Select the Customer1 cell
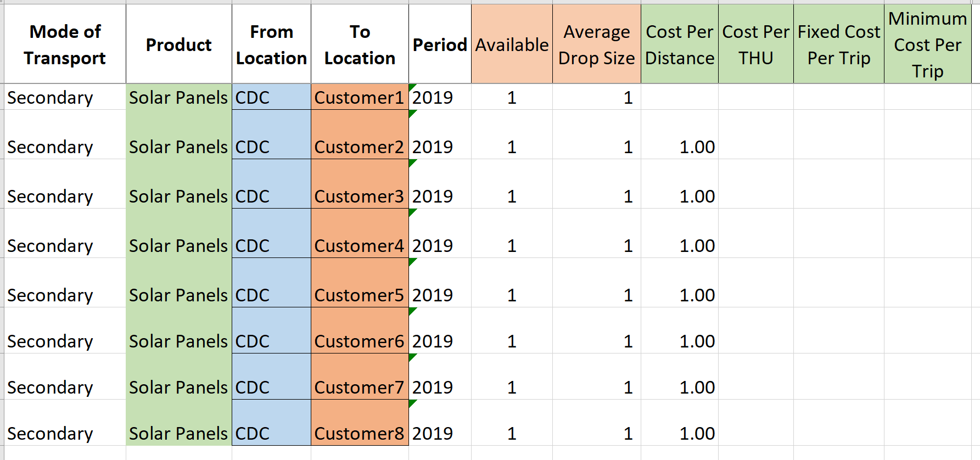This screenshot has height=460, width=980. pyautogui.click(x=360, y=97)
